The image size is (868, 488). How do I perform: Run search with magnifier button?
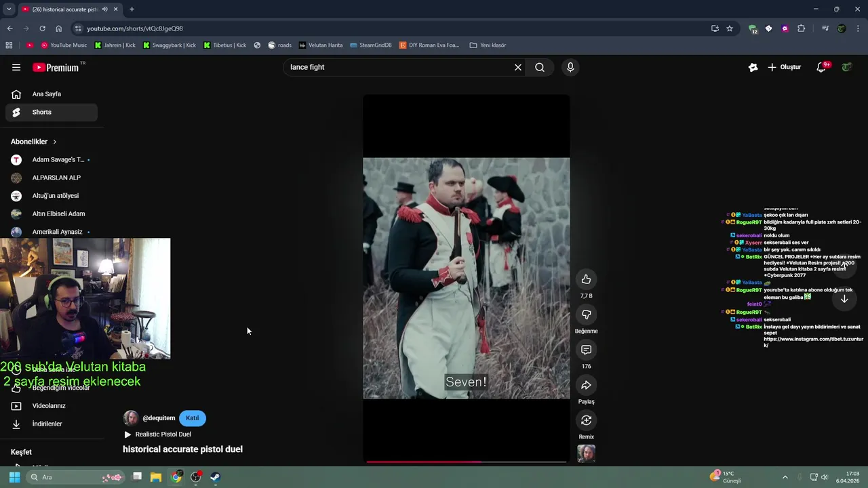click(x=540, y=67)
